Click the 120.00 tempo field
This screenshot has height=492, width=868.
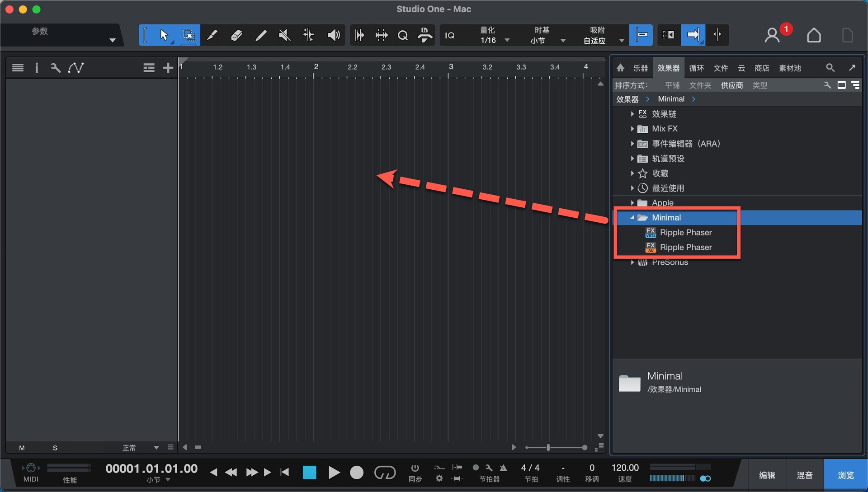point(625,468)
